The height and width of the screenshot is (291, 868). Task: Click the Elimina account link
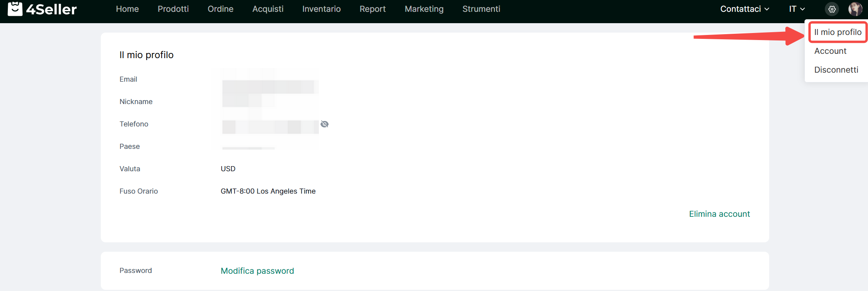(x=719, y=214)
